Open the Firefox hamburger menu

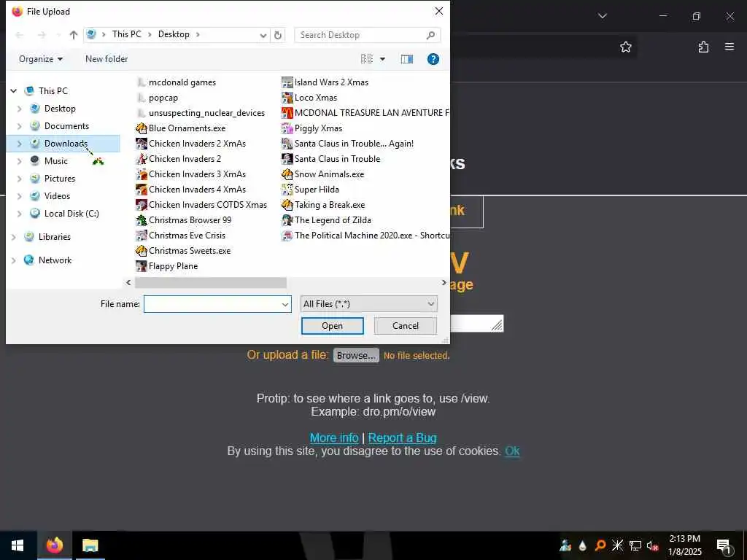[729, 47]
